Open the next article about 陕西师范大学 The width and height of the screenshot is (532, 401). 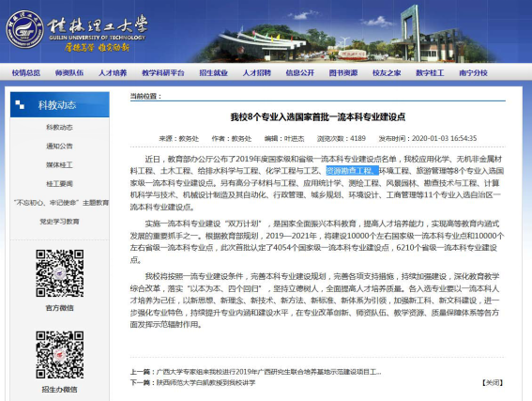[x=205, y=382]
